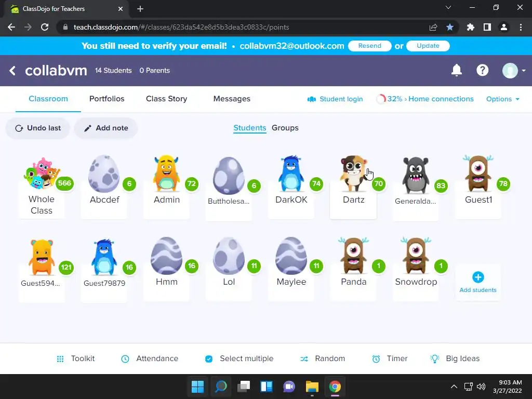The width and height of the screenshot is (532, 399).
Task: Click the Update email button
Action: [x=428, y=46]
